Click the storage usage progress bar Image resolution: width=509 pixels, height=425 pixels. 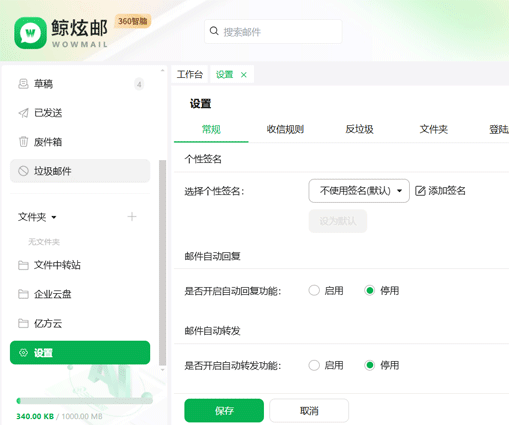tap(85, 401)
